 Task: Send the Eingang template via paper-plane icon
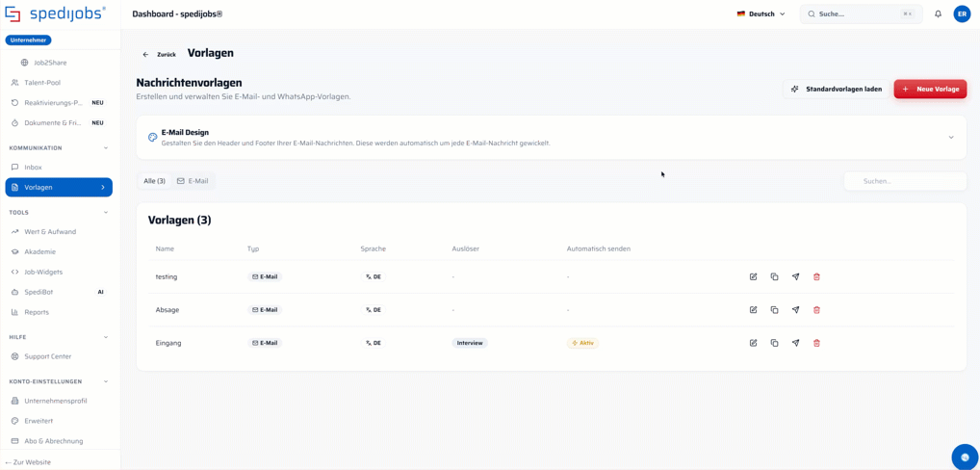coord(795,343)
